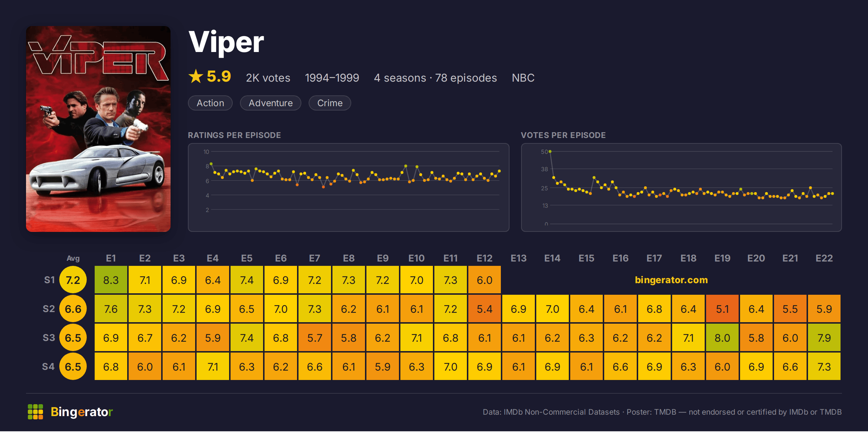Click the E12 column header
868x432 pixels.
[x=485, y=258]
